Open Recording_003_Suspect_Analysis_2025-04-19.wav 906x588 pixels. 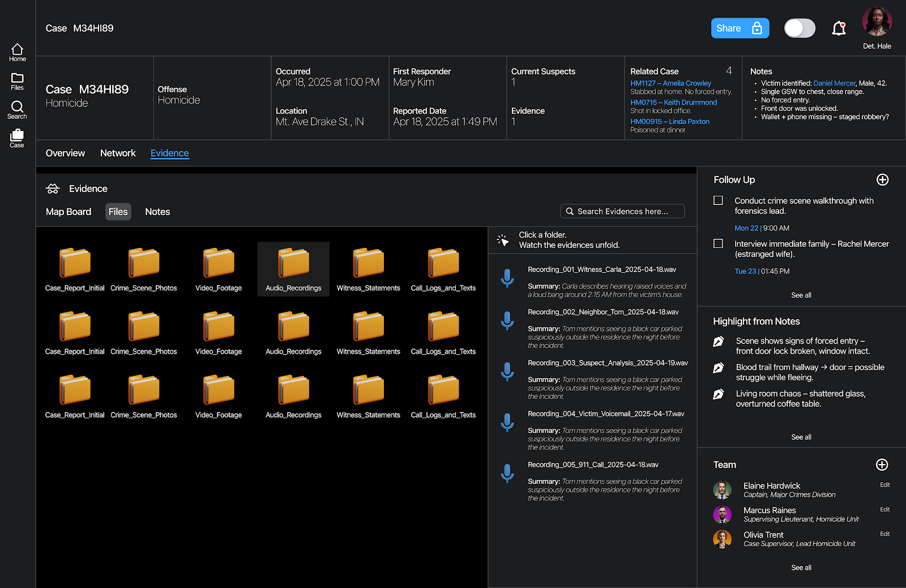point(608,363)
